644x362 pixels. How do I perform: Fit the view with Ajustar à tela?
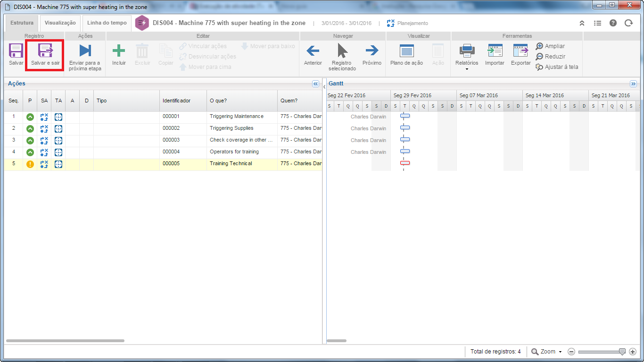coord(557,67)
